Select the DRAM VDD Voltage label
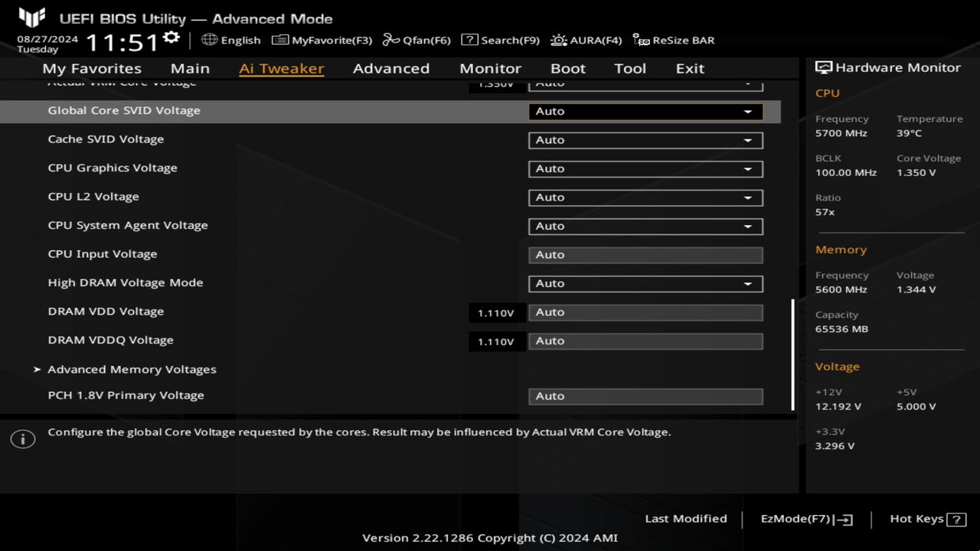The height and width of the screenshot is (551, 980). [106, 311]
